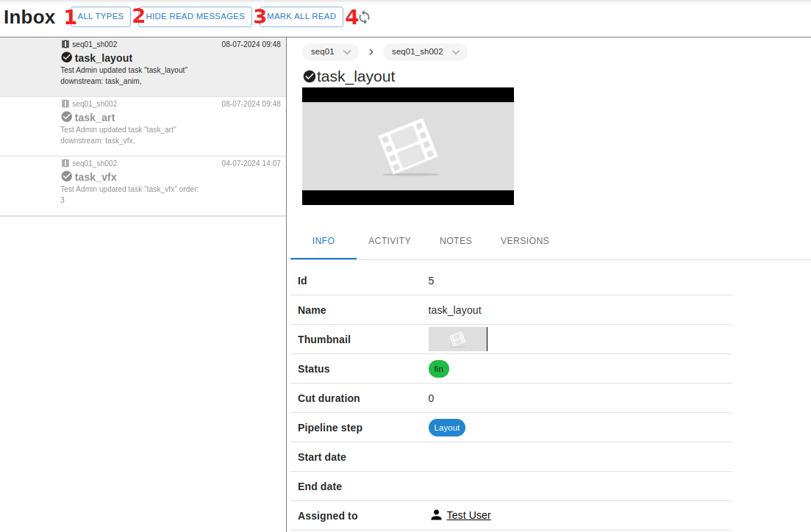Open the All Types filter
Viewport: 811px width, 532px height.
101,16
